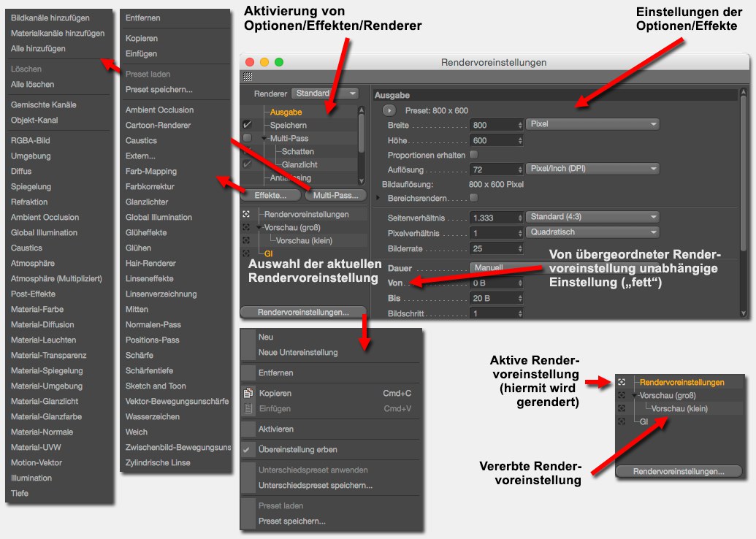
Task: Click the active-render icon beside Vorschau (groß) in the dialog
Action: tap(247, 227)
